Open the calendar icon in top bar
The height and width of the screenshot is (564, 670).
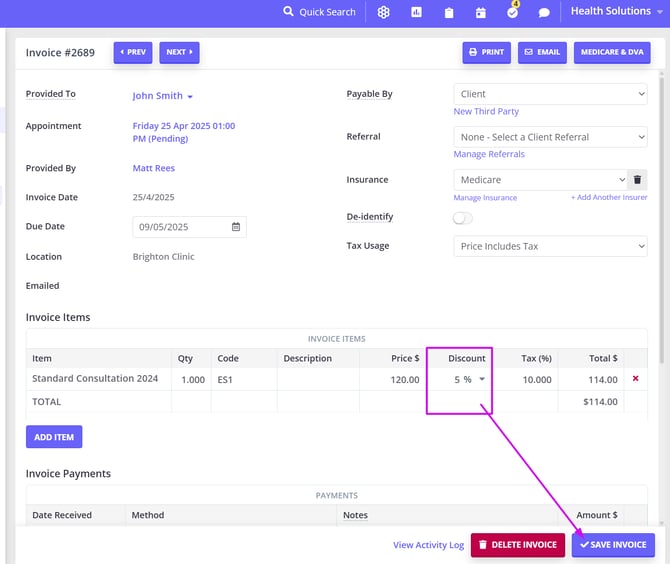480,12
